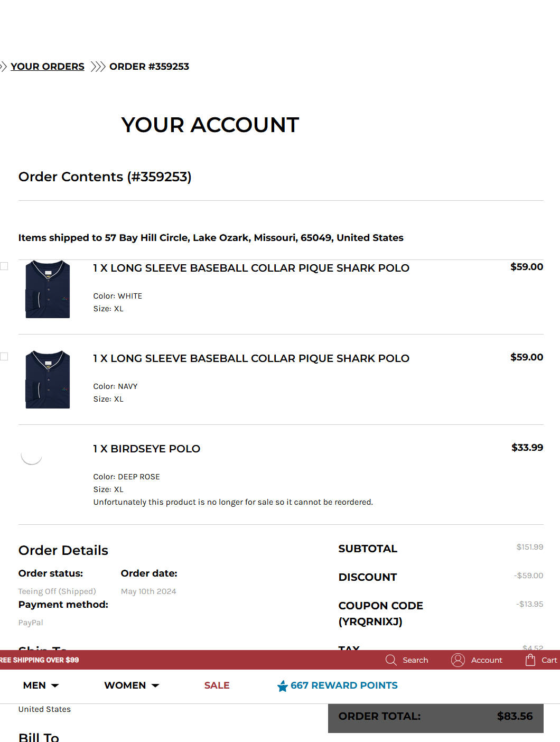This screenshot has width=560, height=742.
Task: Go back to Your Orders
Action: [48, 67]
